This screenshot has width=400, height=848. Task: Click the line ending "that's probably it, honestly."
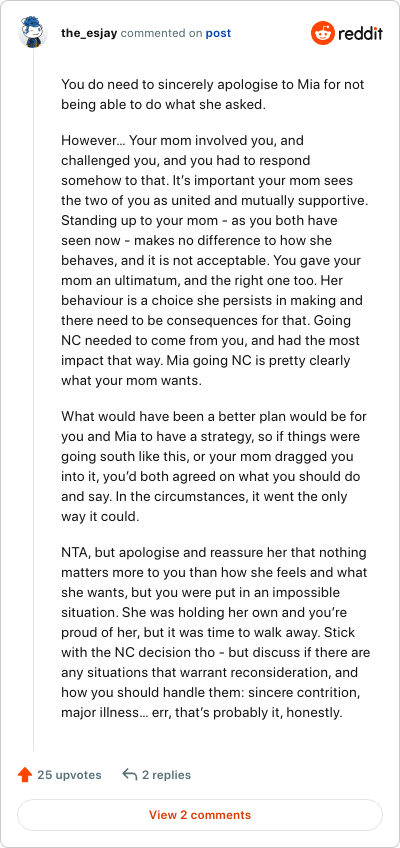(202, 713)
